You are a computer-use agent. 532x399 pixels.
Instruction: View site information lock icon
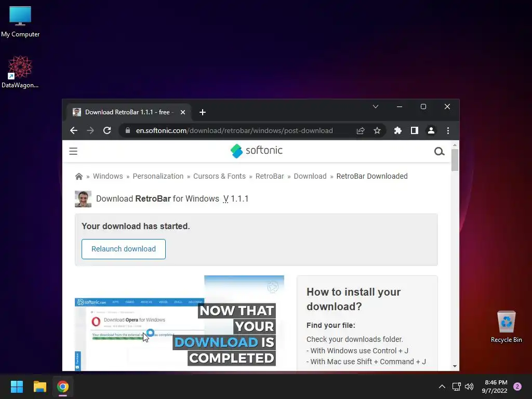[128, 130]
